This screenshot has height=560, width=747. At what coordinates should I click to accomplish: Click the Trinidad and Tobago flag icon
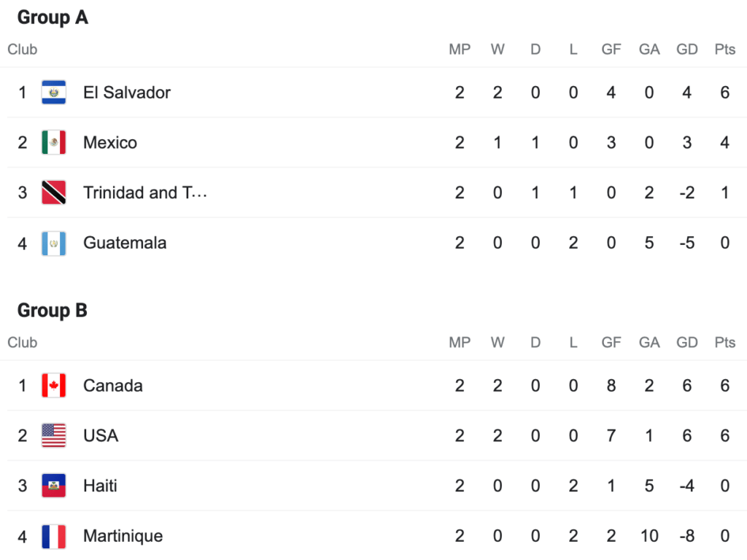point(54,193)
